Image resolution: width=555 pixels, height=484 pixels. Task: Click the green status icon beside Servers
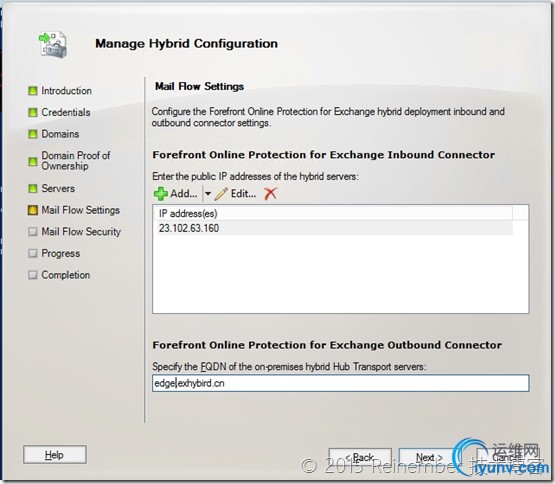(33, 188)
